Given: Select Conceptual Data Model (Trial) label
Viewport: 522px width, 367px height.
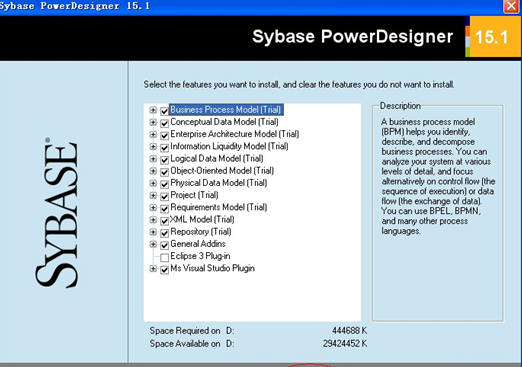Looking at the screenshot, I should [224, 122].
